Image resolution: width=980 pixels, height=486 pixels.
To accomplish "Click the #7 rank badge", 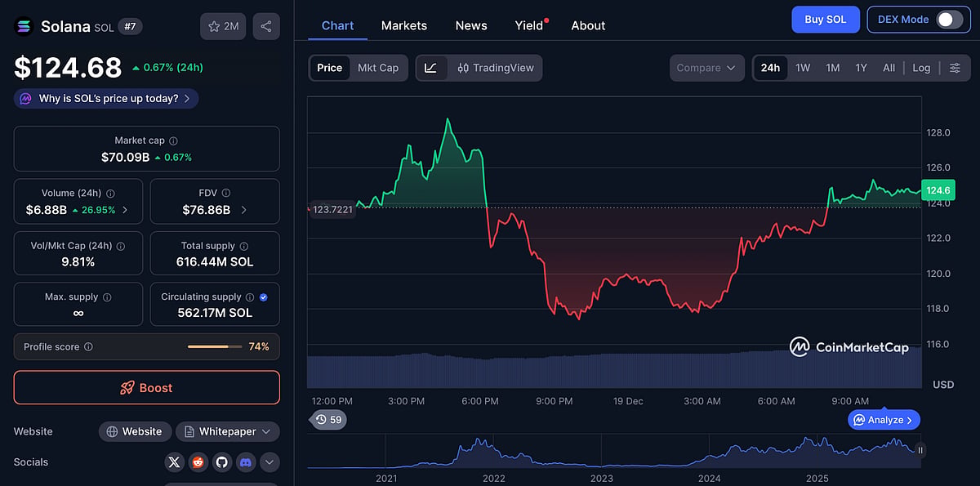I will point(131,26).
